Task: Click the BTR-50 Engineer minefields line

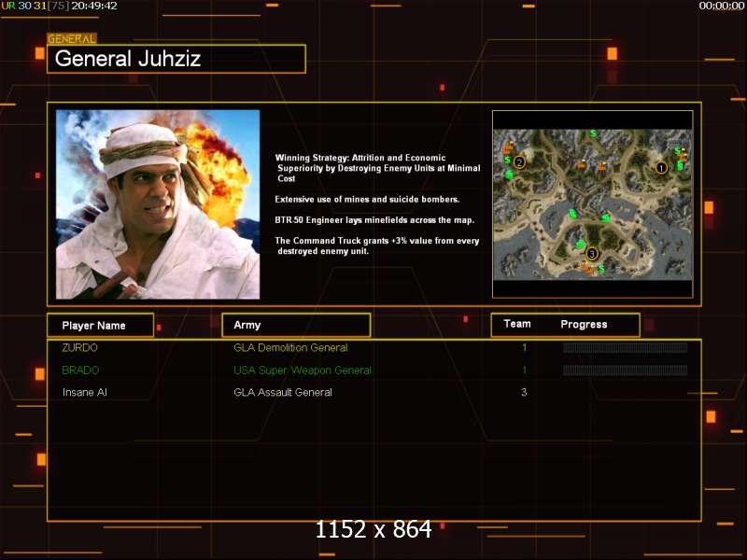Action: point(374,220)
